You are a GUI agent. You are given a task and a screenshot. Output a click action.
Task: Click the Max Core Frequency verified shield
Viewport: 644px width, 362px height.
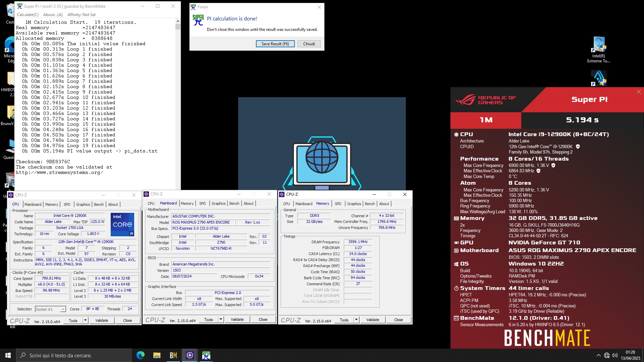(x=553, y=165)
